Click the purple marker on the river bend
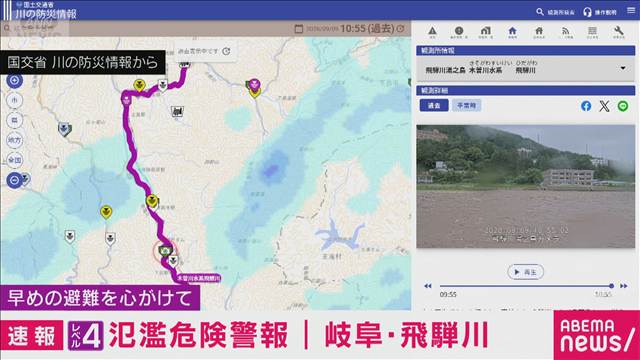640x360 pixels. [x=127, y=99]
